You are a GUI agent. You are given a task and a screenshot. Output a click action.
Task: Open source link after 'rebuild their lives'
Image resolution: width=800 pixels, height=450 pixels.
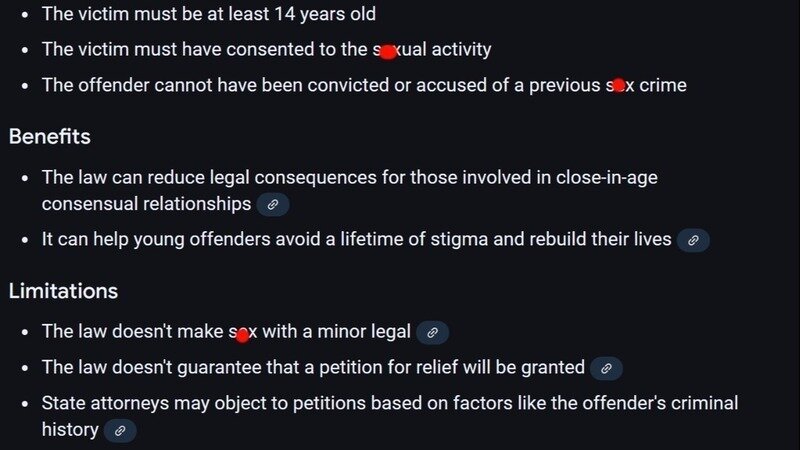click(x=693, y=240)
